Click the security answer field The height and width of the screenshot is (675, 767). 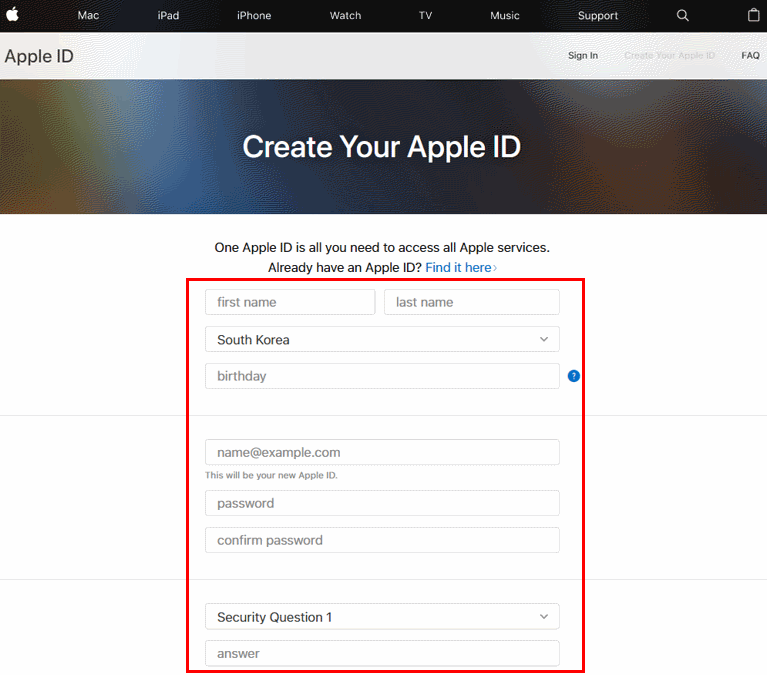(x=382, y=653)
